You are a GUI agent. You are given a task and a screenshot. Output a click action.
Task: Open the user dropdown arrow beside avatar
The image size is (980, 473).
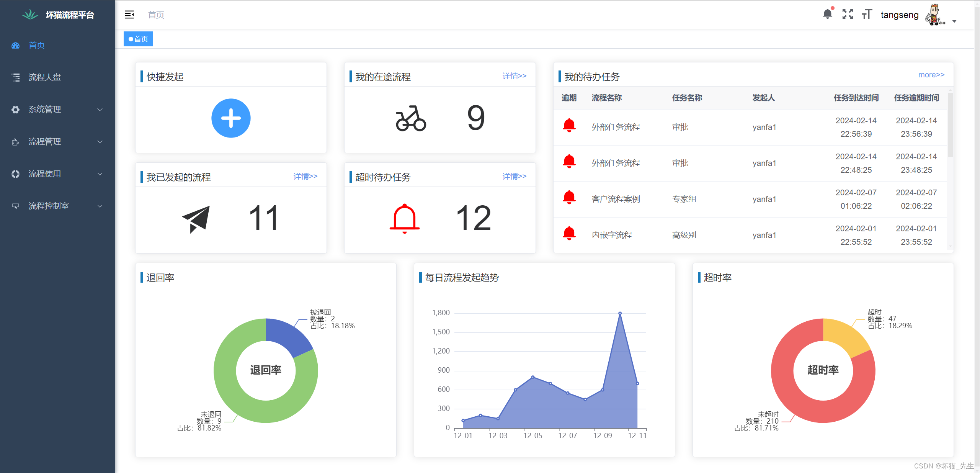[954, 21]
